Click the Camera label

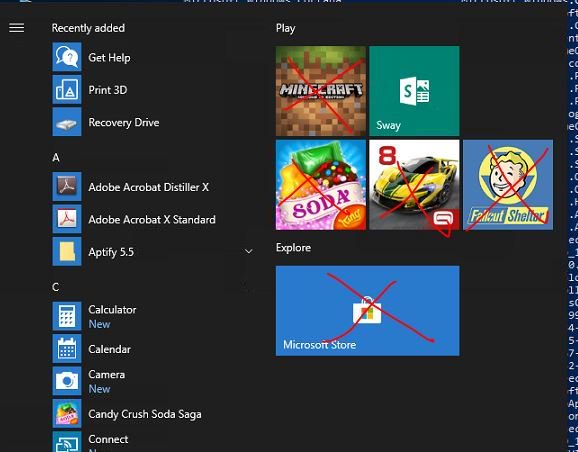tap(107, 375)
